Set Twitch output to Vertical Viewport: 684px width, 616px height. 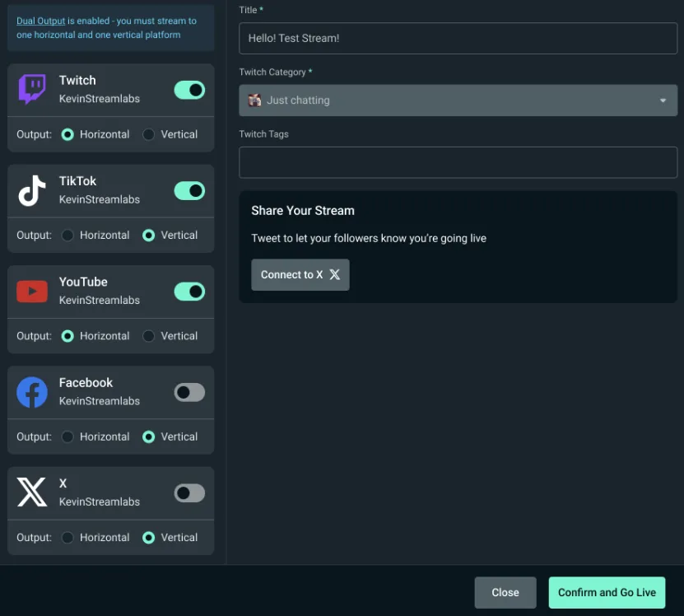point(149,134)
